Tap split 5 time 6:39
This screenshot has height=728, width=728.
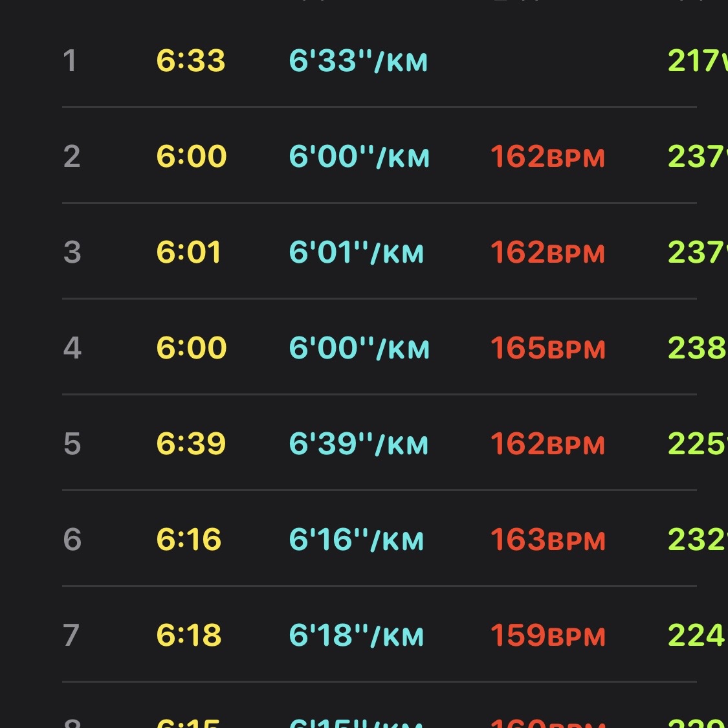coord(191,443)
